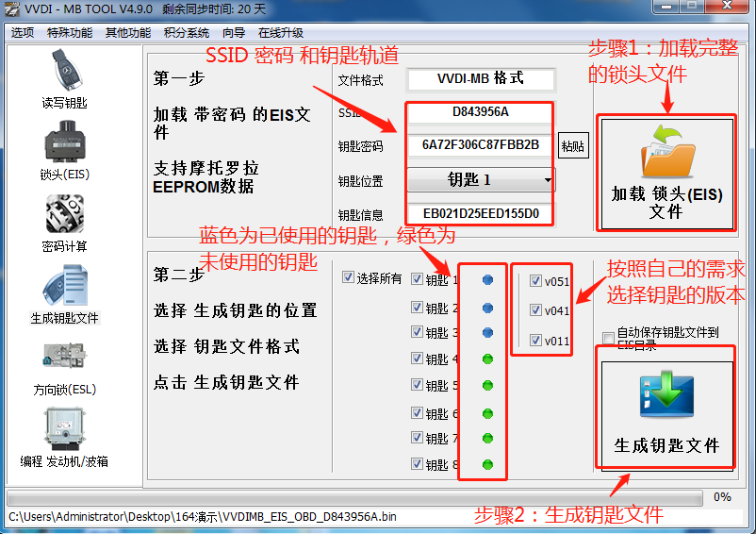This screenshot has height=534, width=756.
Task: Open the 选项 menu
Action: click(x=23, y=33)
